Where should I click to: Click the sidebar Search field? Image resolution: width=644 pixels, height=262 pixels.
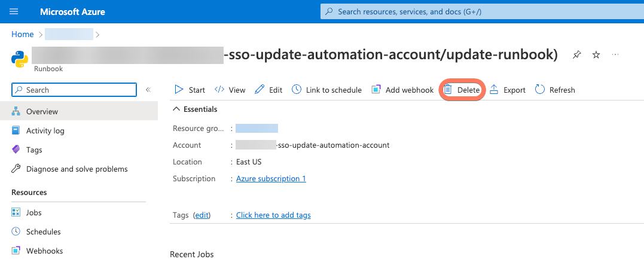(74, 90)
